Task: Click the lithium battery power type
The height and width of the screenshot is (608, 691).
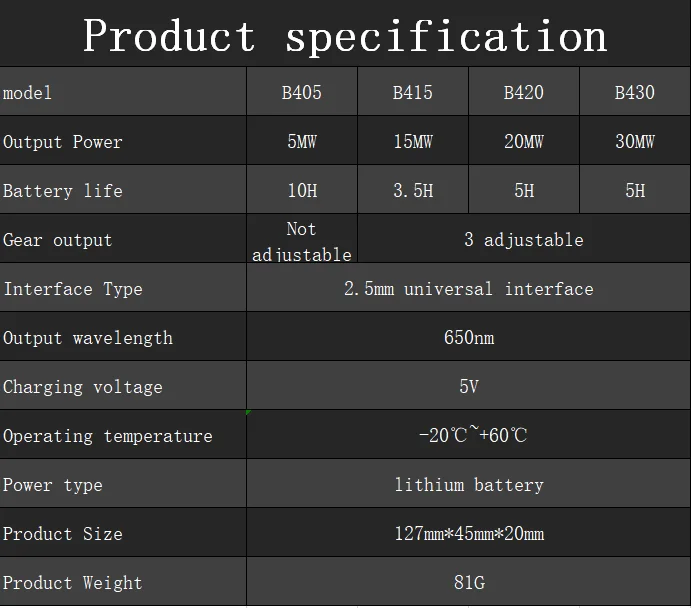Action: click(x=468, y=485)
